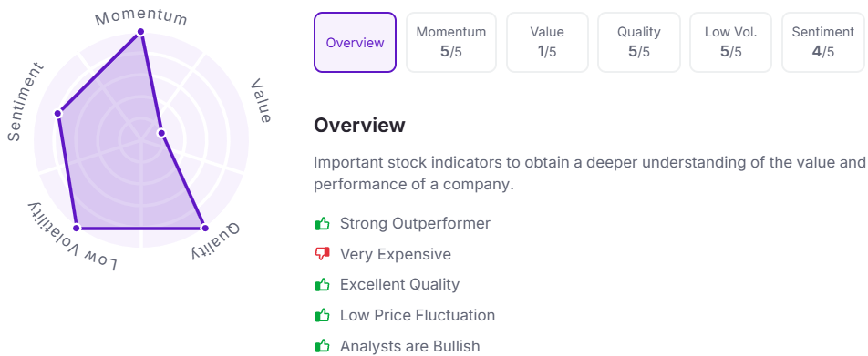
Task: Click thumbs-up icon beside Excellent Quality
Action: [322, 285]
